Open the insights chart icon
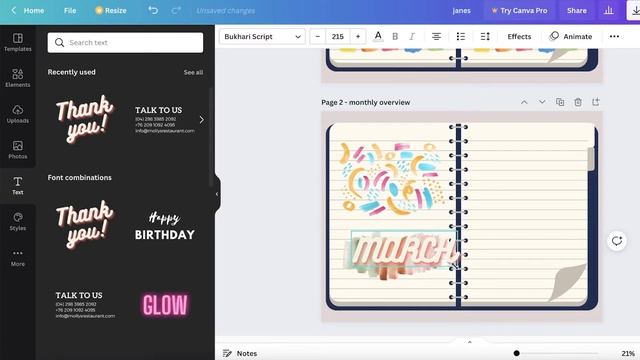Viewport: 640px width, 360px height. tap(609, 11)
